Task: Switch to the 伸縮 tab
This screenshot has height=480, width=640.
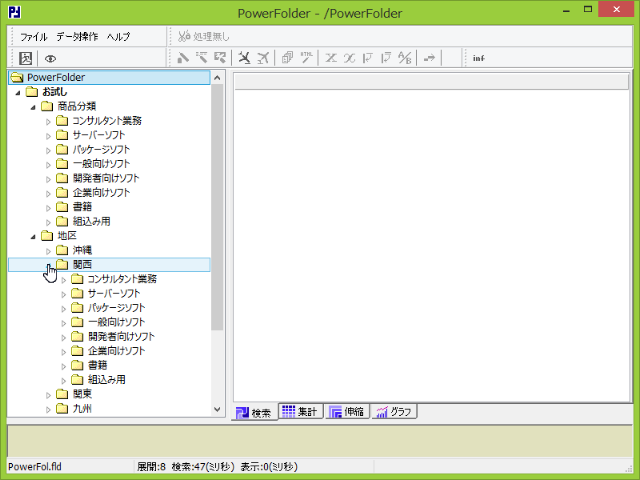Action: click(347, 411)
